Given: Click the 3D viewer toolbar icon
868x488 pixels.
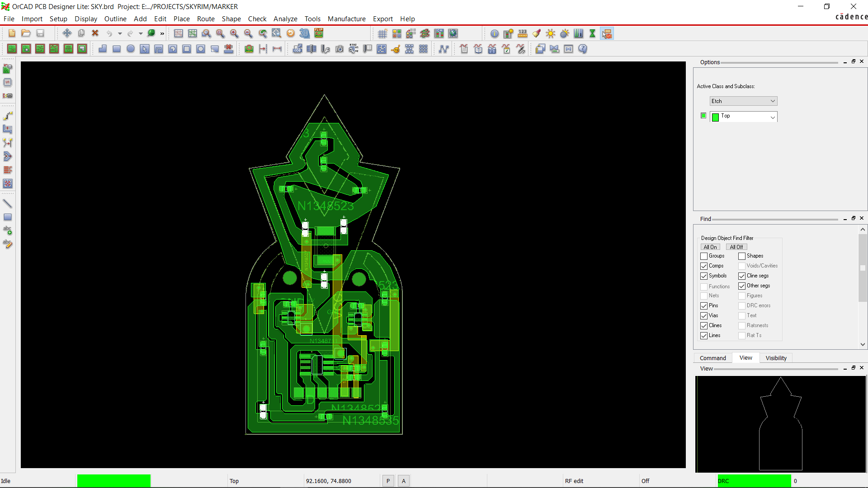Looking at the screenshot, I should tap(305, 33).
